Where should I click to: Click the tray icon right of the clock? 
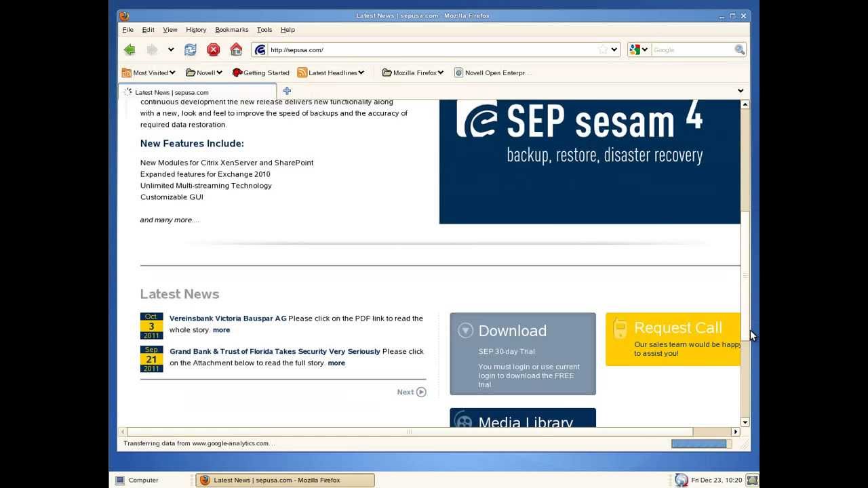tap(752, 480)
